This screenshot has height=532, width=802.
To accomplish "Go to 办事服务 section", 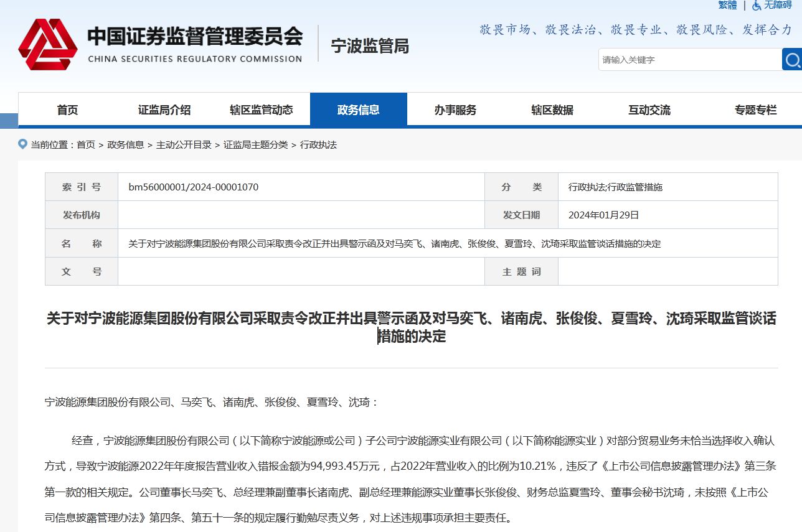I will 455,110.
